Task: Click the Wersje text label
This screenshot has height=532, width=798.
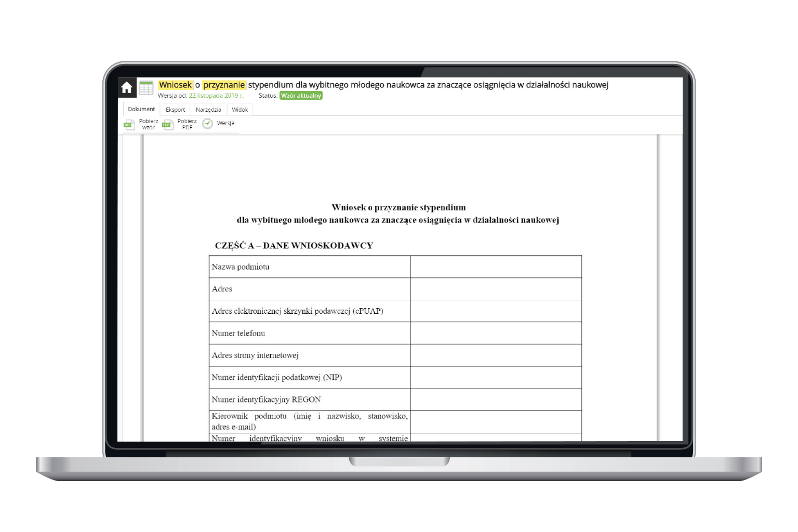Action: click(x=225, y=124)
